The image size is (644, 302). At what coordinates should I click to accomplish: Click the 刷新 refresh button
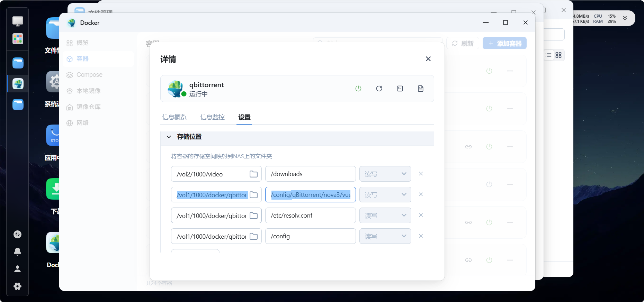click(x=463, y=43)
